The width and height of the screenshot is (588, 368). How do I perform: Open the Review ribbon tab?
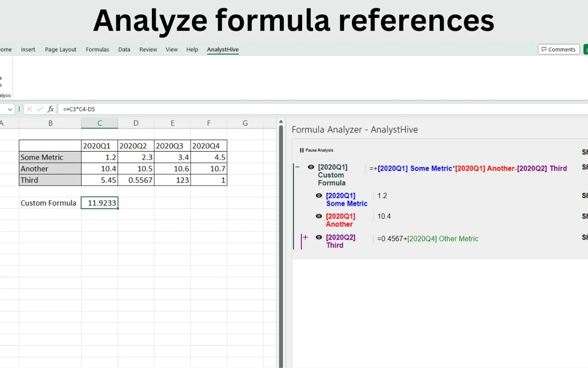tap(148, 49)
